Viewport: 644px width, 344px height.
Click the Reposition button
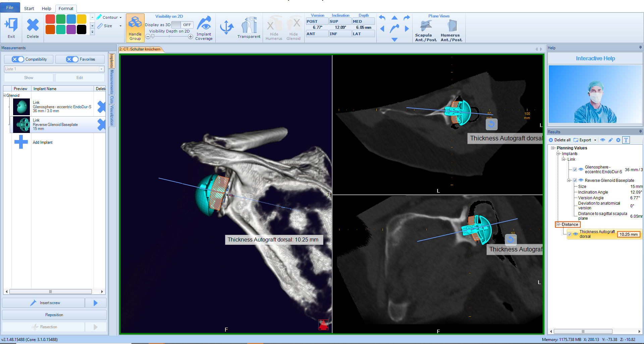click(x=54, y=315)
